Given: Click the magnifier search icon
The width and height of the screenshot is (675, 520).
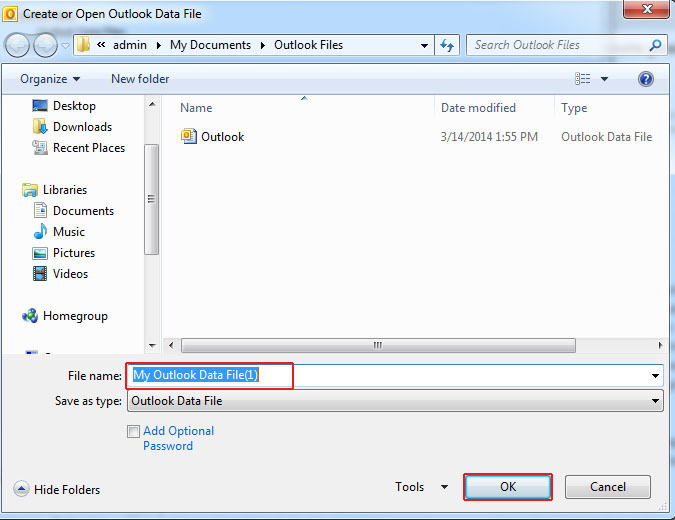Looking at the screenshot, I should click(x=655, y=45).
